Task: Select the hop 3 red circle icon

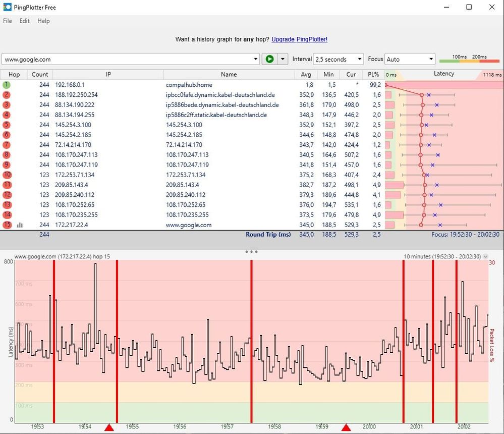Action: coord(7,105)
